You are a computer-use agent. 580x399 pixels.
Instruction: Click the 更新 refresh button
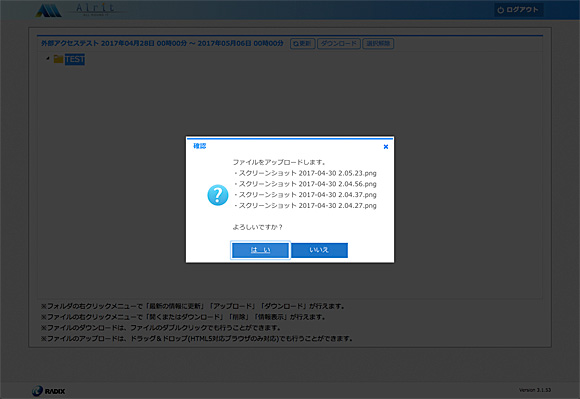[303, 44]
